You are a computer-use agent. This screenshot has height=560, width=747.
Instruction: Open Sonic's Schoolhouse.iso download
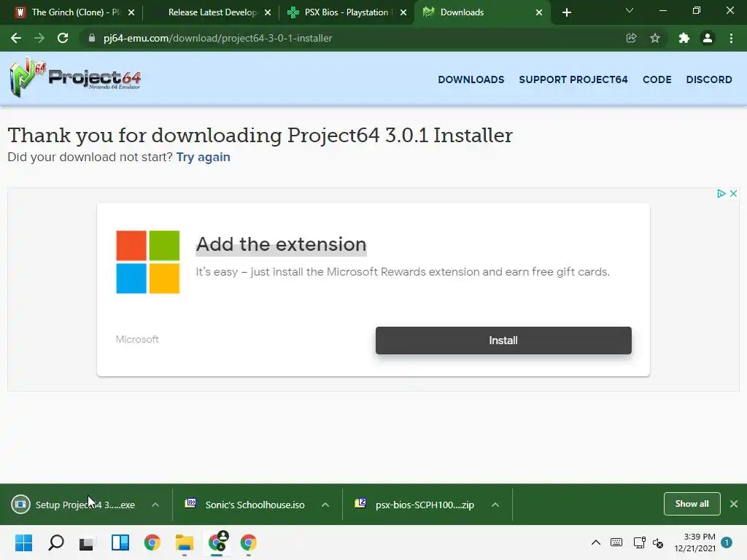click(x=245, y=505)
